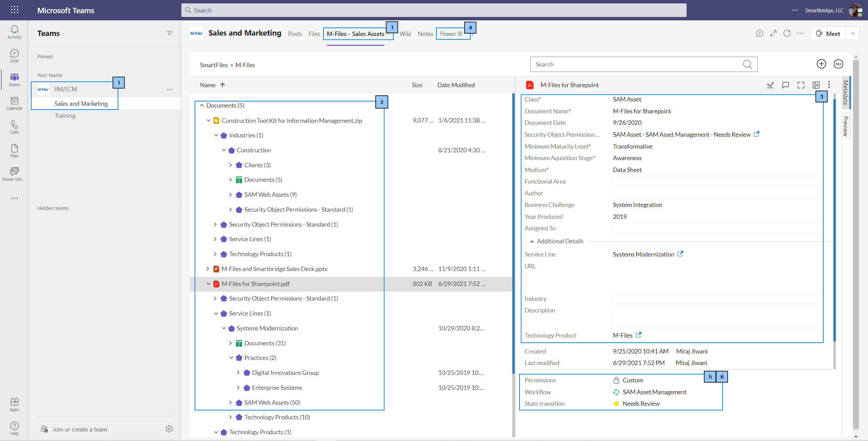The width and height of the screenshot is (868, 441).
Task: Open the Meet dropdown arrow
Action: click(853, 33)
